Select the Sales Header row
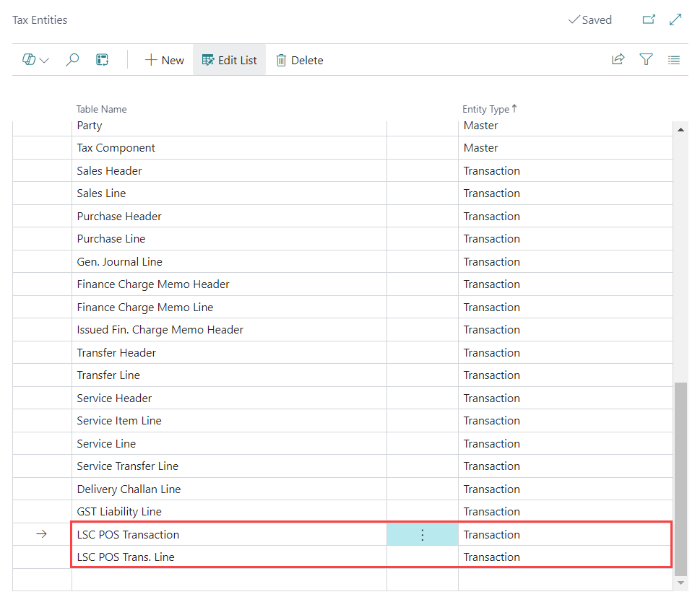Image resolution: width=700 pixels, height=597 pixels. [x=110, y=171]
